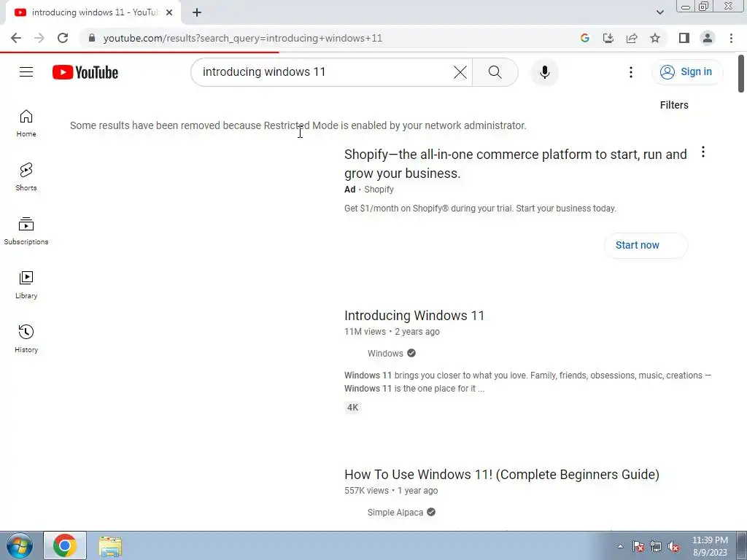Click the padlock site info icon
This screenshot has height=560, width=747.
[x=92, y=38]
